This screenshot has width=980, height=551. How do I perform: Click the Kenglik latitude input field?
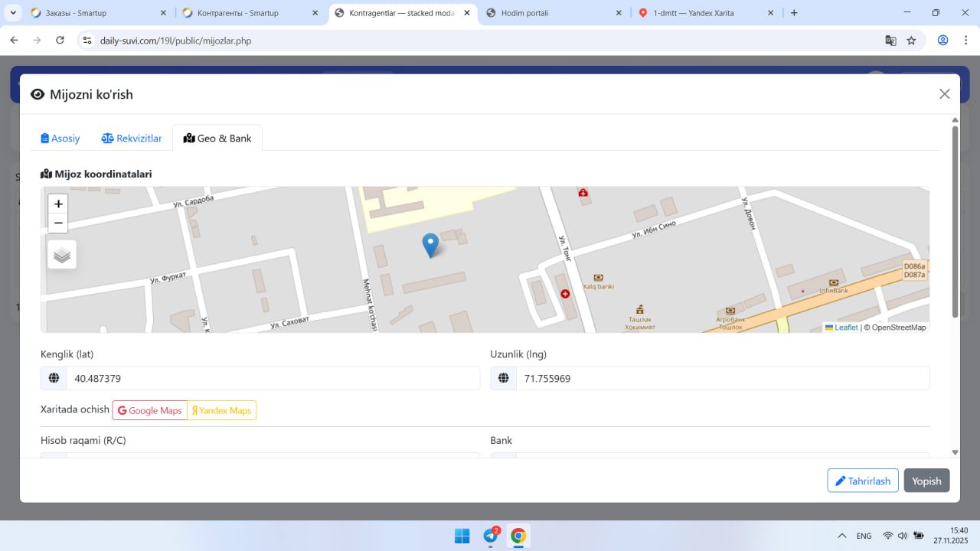pyautogui.click(x=273, y=379)
